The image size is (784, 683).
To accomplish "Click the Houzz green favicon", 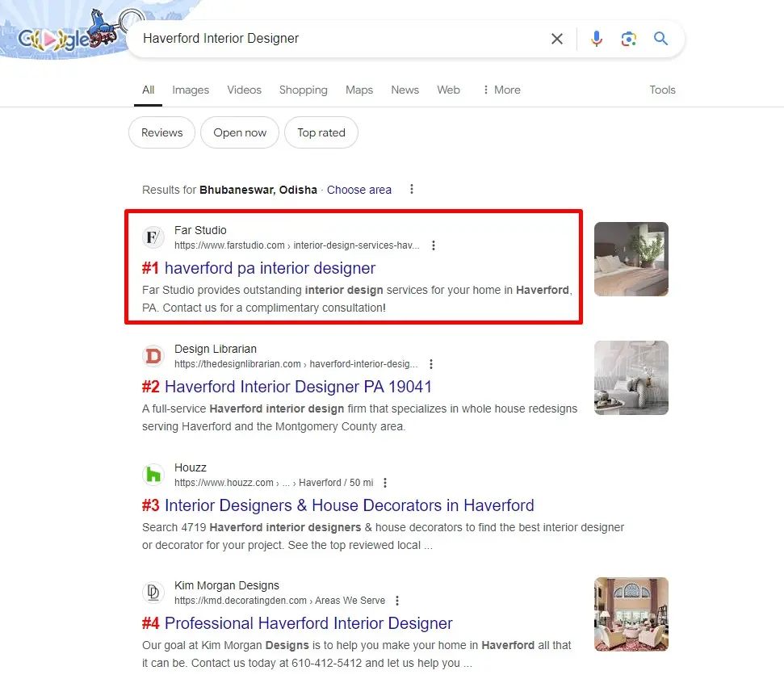I will [x=153, y=475].
